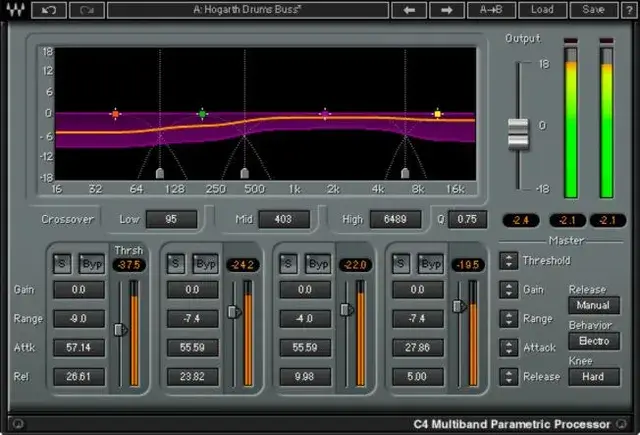The width and height of the screenshot is (640, 435).
Task: Bypass the second band
Action: click(x=204, y=263)
